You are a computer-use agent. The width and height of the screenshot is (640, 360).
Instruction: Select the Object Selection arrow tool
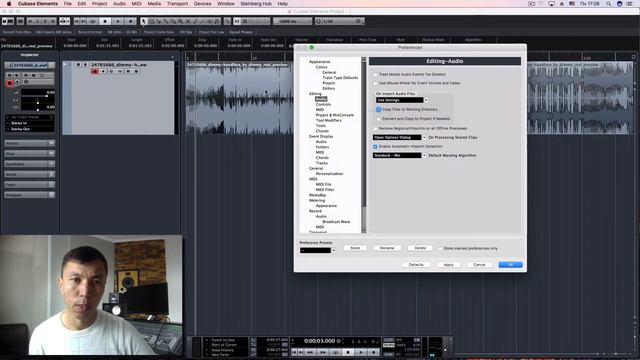coord(143,21)
